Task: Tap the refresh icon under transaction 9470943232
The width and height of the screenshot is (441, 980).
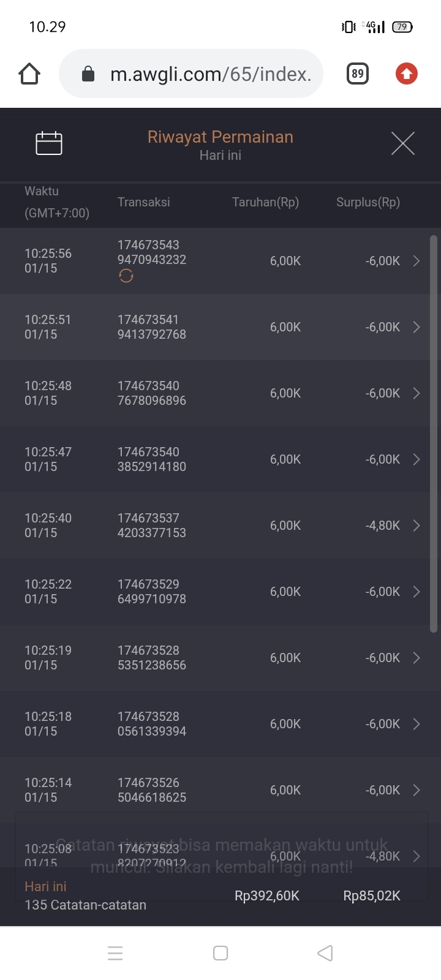Action: click(126, 276)
